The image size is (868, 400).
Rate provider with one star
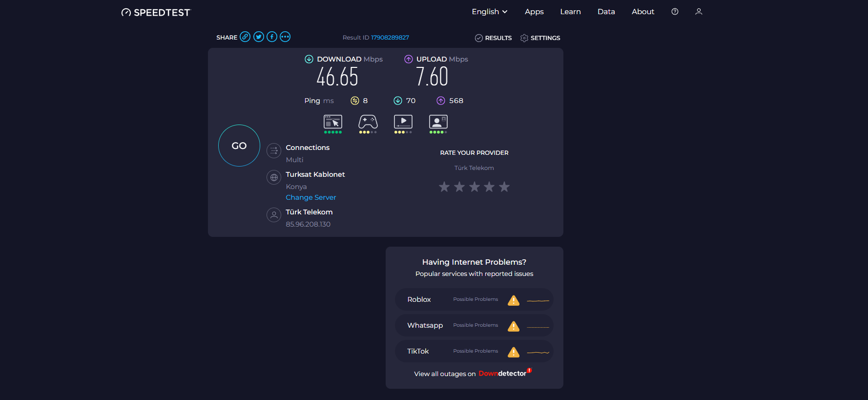click(x=444, y=187)
